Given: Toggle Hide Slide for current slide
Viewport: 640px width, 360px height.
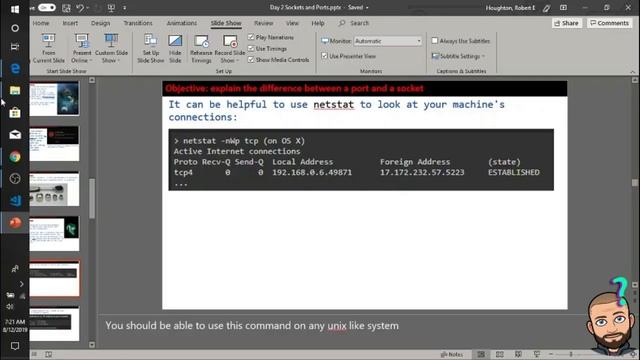Looking at the screenshot, I should tap(175, 49).
